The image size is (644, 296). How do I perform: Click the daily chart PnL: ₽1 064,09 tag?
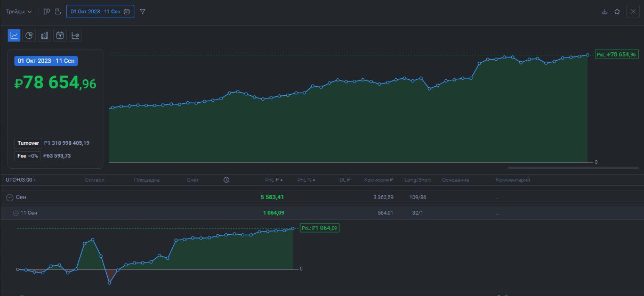(320, 228)
